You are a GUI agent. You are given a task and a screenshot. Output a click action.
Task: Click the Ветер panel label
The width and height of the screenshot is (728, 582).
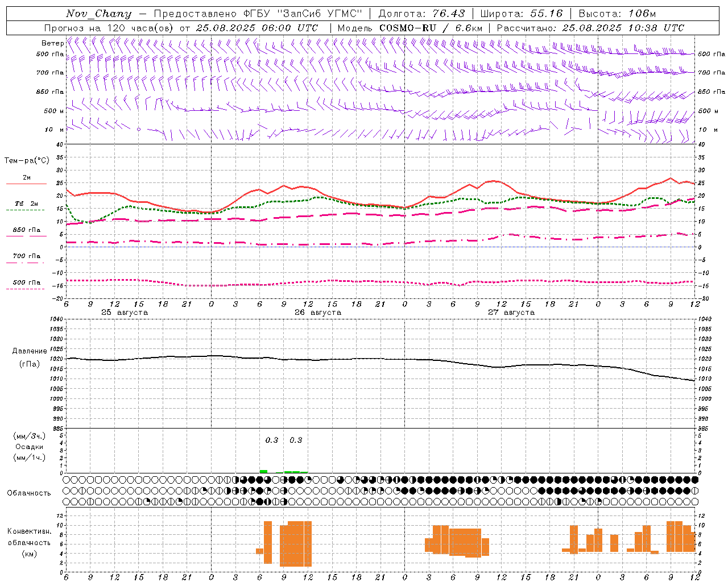pyautogui.click(x=52, y=43)
